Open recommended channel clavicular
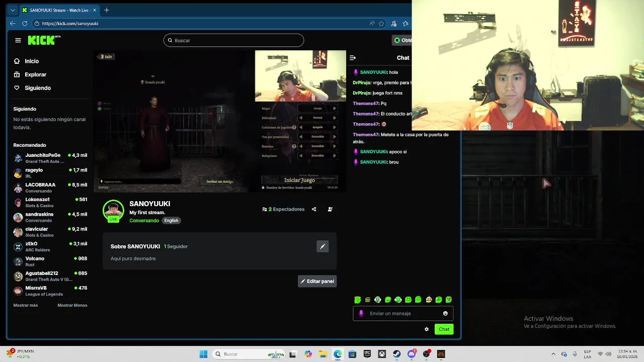Screen dimensions: 644x362 coord(50,232)
